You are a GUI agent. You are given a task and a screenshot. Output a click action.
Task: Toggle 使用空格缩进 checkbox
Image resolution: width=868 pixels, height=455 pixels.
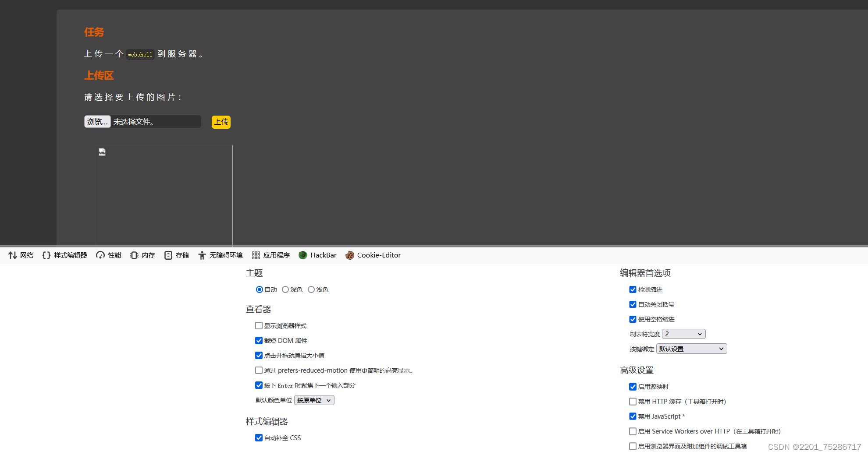click(633, 319)
